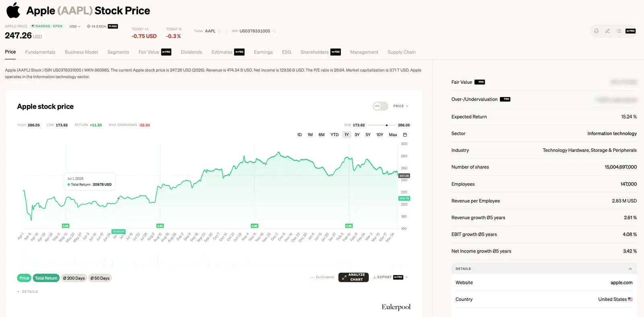
Task: Select the 5Y chart time range
Action: [368, 135]
